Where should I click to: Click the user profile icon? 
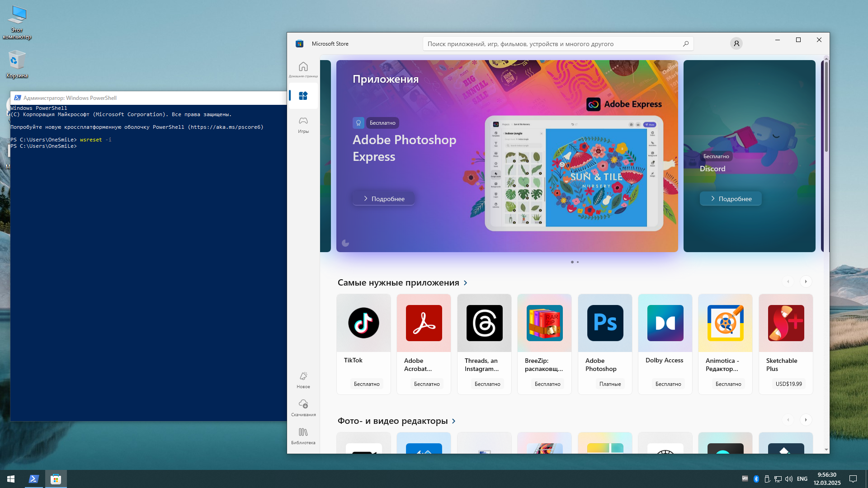pyautogui.click(x=736, y=43)
